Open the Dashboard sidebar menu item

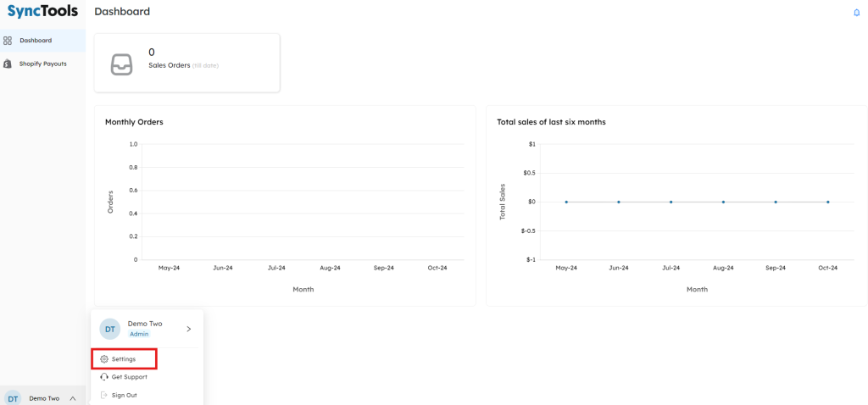[36, 41]
